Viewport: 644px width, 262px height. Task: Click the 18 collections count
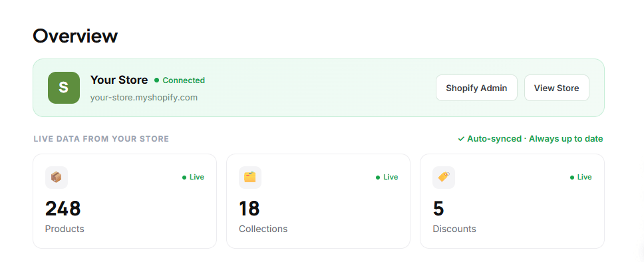[249, 208]
